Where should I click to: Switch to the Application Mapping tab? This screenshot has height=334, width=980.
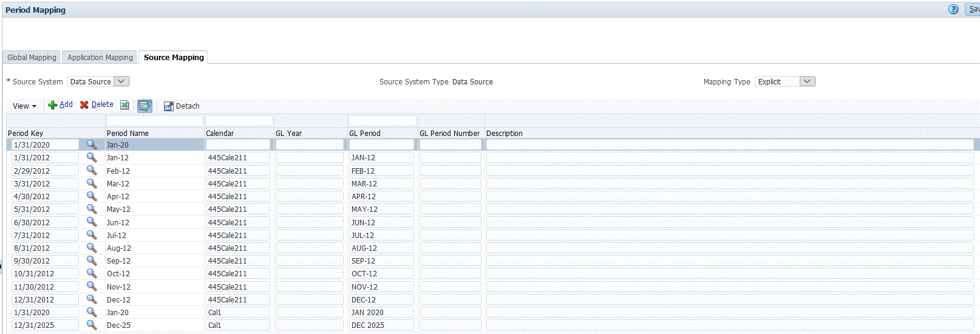coord(100,57)
